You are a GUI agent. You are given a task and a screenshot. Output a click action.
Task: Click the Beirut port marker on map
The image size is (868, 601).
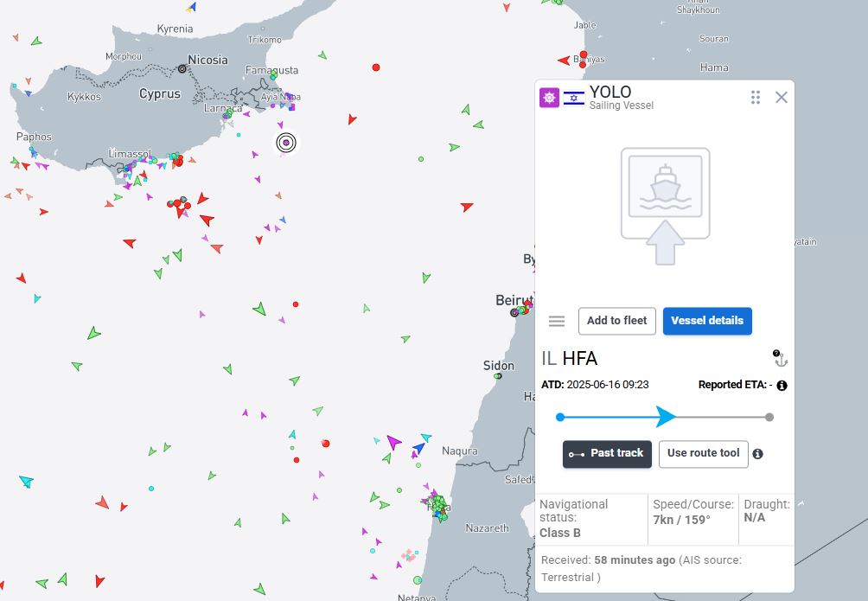(514, 313)
